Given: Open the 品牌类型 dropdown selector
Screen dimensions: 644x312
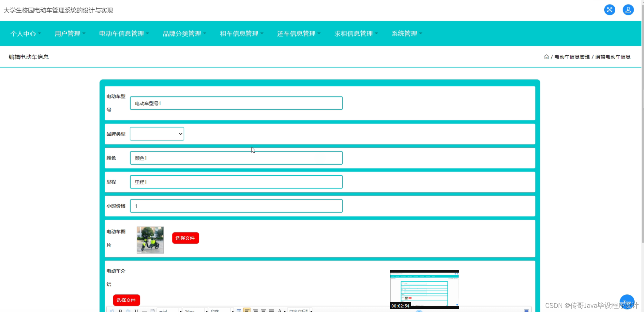Looking at the screenshot, I should (157, 134).
